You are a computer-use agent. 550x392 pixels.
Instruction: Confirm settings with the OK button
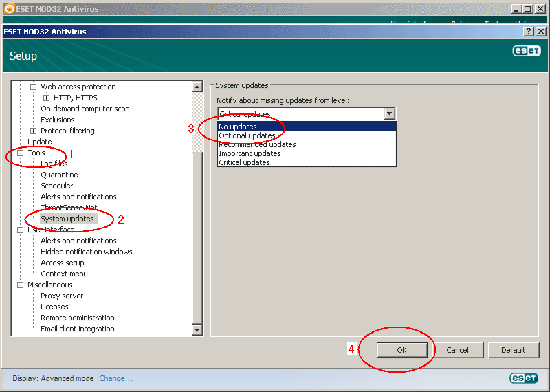click(402, 350)
